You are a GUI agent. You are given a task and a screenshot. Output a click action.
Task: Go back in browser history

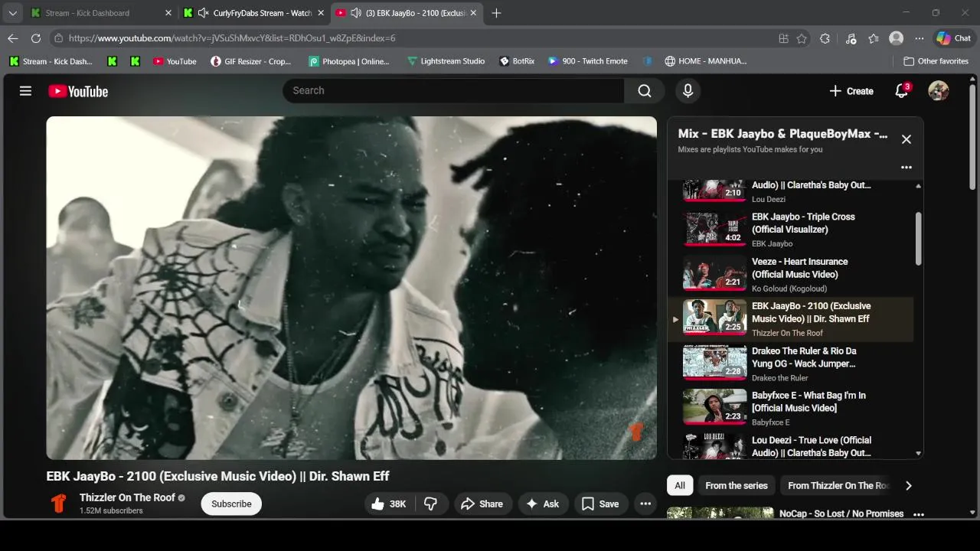click(x=13, y=38)
